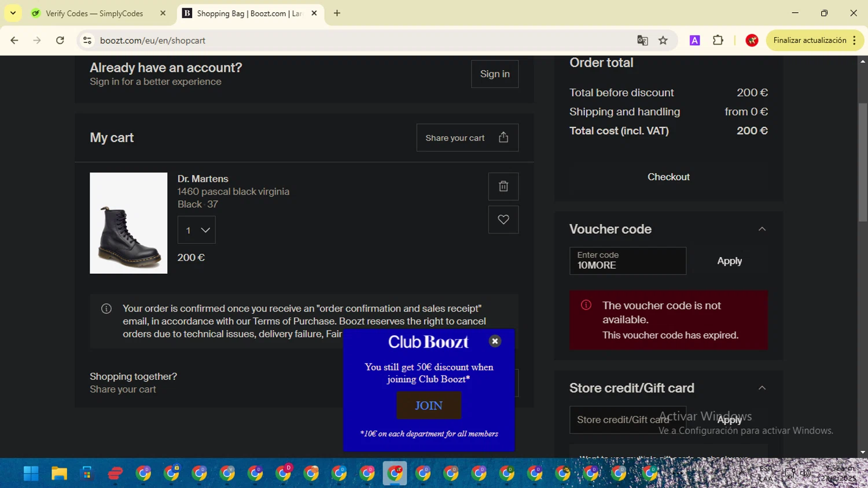Add Dr. Martens boots to wishlist heart
The image size is (868, 488).
(503, 219)
